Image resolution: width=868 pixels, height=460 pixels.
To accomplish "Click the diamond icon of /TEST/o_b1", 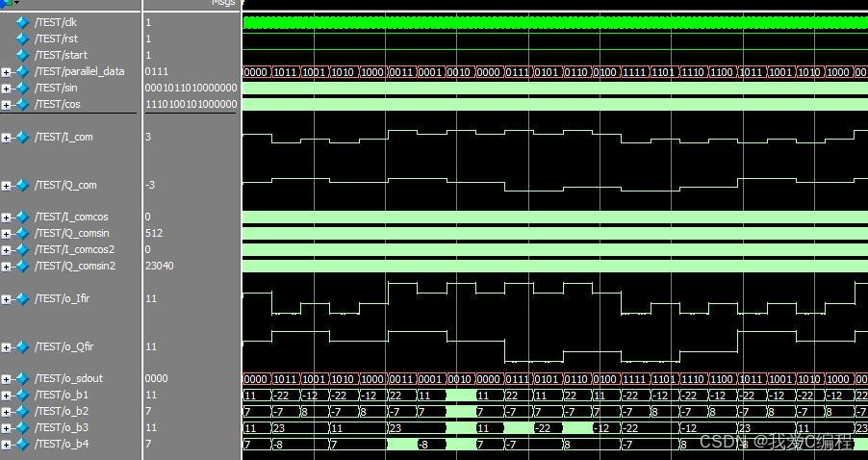I will (22, 396).
